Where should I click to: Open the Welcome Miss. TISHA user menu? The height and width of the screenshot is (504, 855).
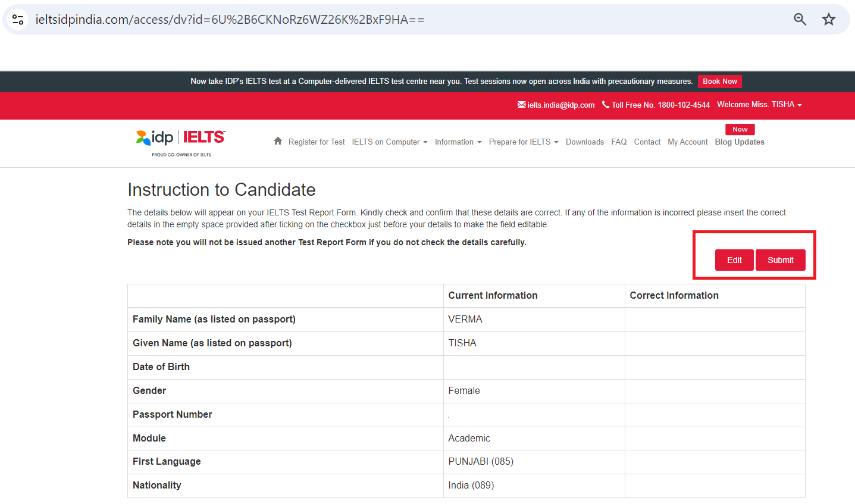pyautogui.click(x=759, y=105)
